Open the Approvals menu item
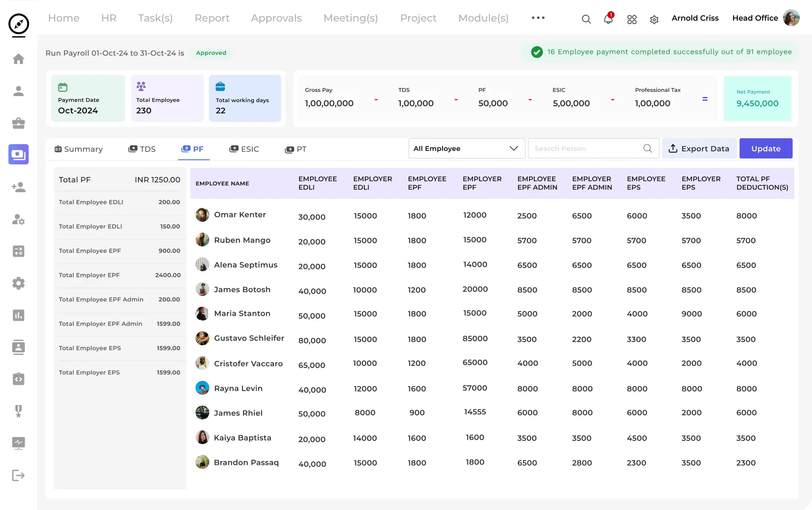This screenshot has height=510, width=812. [276, 18]
